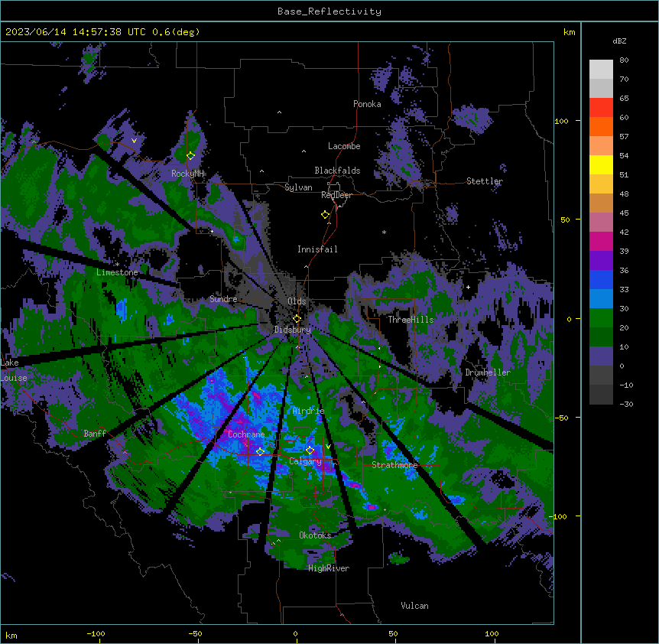The image size is (659, 644).
Task: Select the Vulcan city label
Action: tap(415, 606)
